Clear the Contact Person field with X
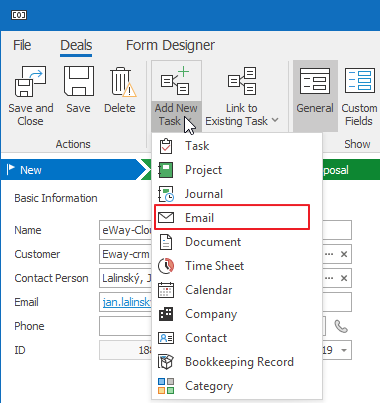Screen dimensions: 380x403 click(x=344, y=278)
